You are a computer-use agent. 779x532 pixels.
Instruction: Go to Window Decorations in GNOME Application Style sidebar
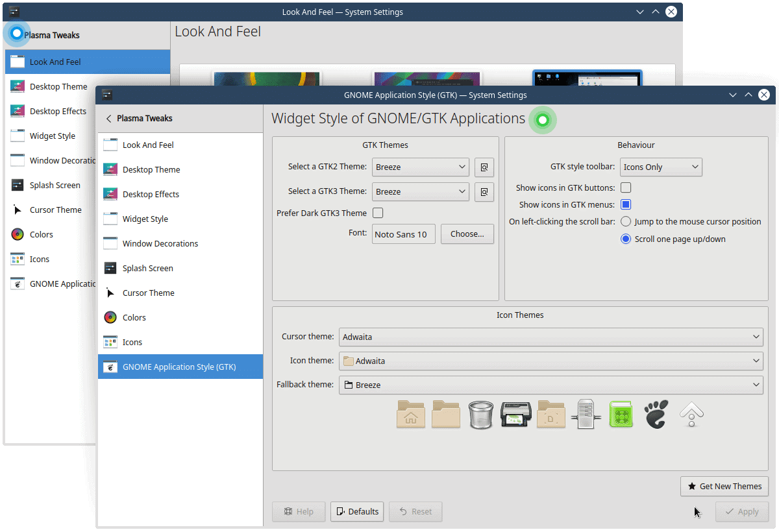click(x=180, y=244)
